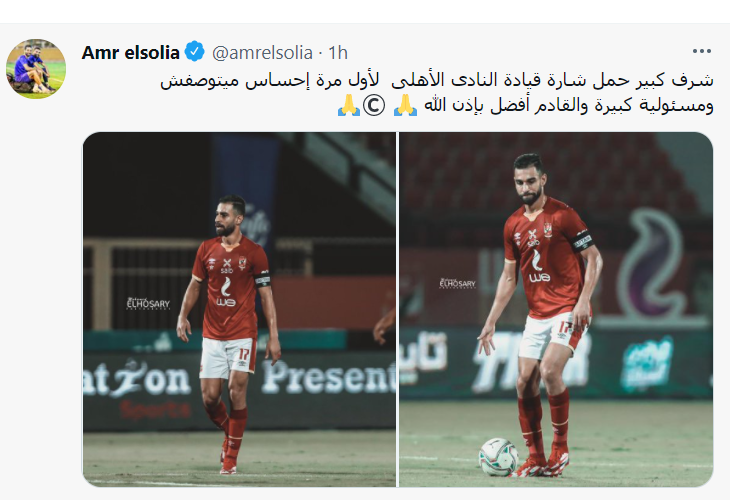Viewport: 730px width, 500px height.
Task: Click the WE logo on jersey in right photo
Action: (539, 277)
